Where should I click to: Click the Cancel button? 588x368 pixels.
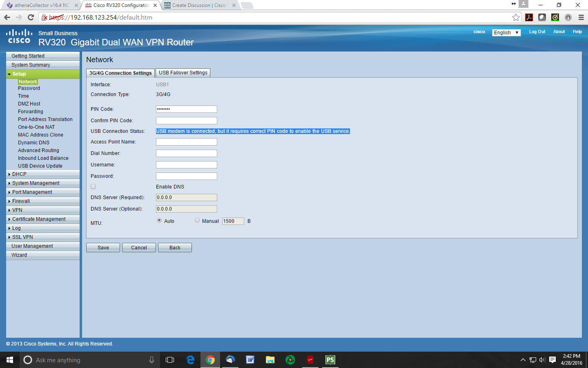point(139,248)
